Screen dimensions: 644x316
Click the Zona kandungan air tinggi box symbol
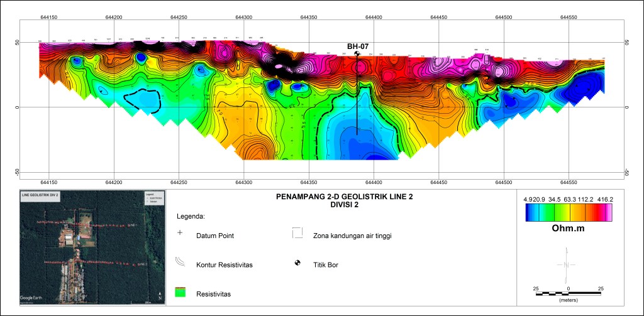(x=297, y=234)
